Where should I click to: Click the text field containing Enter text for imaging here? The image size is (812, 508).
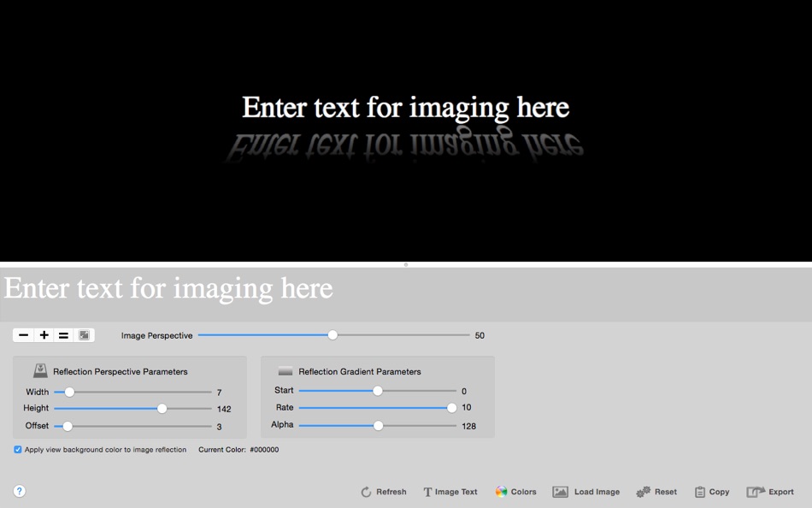coord(256,288)
